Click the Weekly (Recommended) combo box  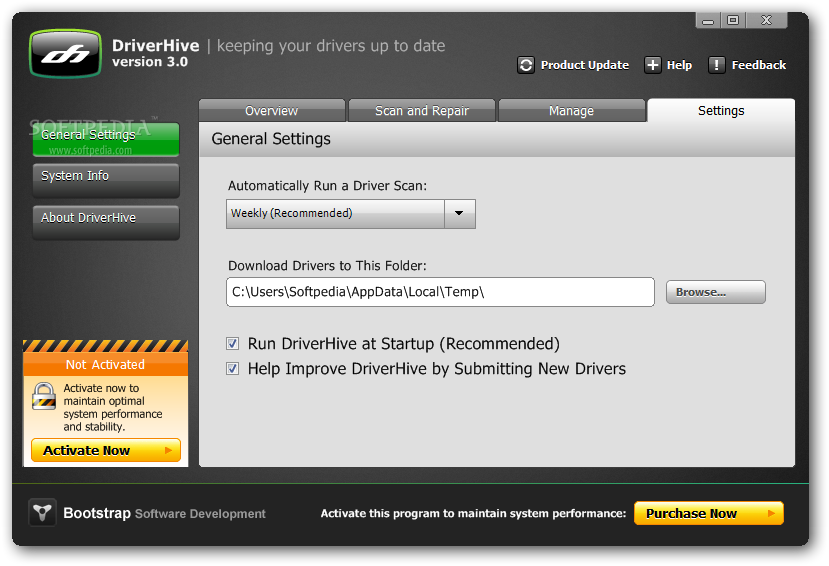[x=351, y=214]
